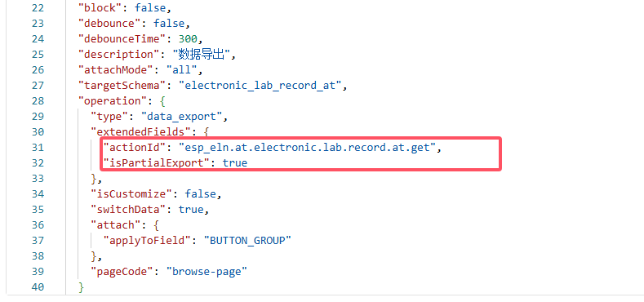The image size is (644, 302).
Task: Click the "数据导出" description value
Action: point(202,54)
